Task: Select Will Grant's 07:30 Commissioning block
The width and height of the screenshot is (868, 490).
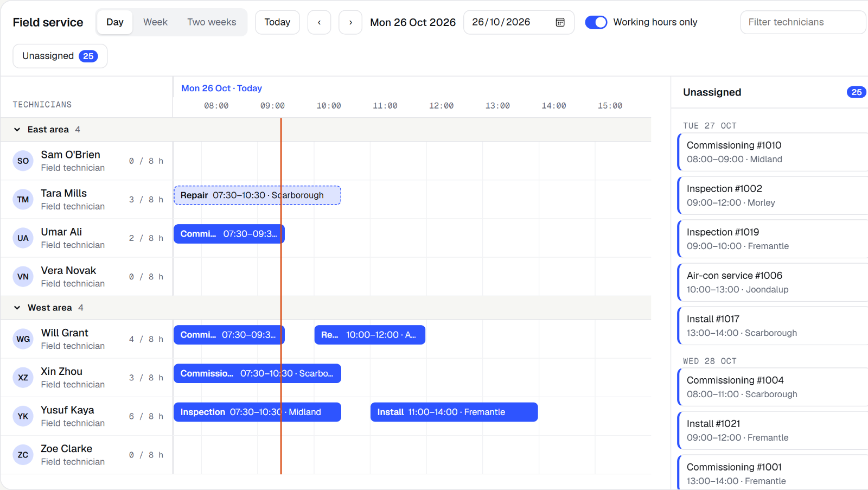Action: (229, 335)
